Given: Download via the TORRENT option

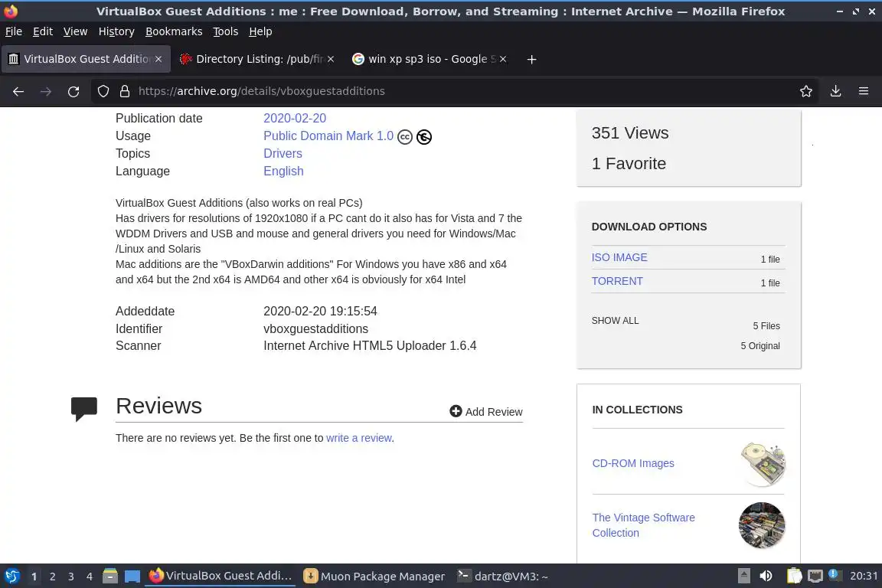Looking at the screenshot, I should 617,281.
